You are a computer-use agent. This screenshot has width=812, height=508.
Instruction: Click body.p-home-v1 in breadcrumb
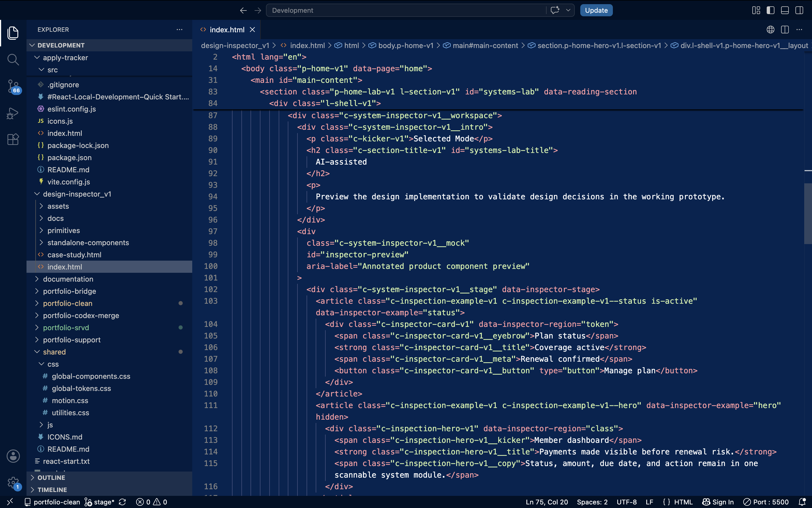coord(401,45)
